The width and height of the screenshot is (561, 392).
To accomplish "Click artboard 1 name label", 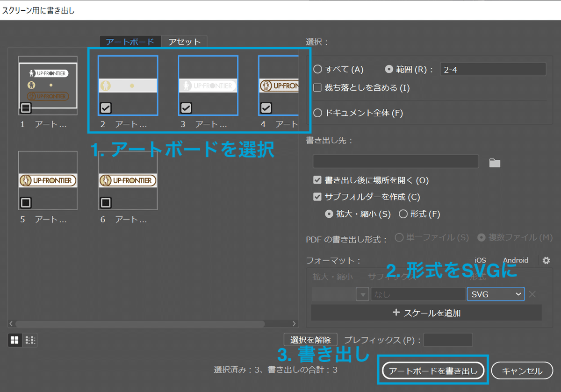I will [x=51, y=124].
